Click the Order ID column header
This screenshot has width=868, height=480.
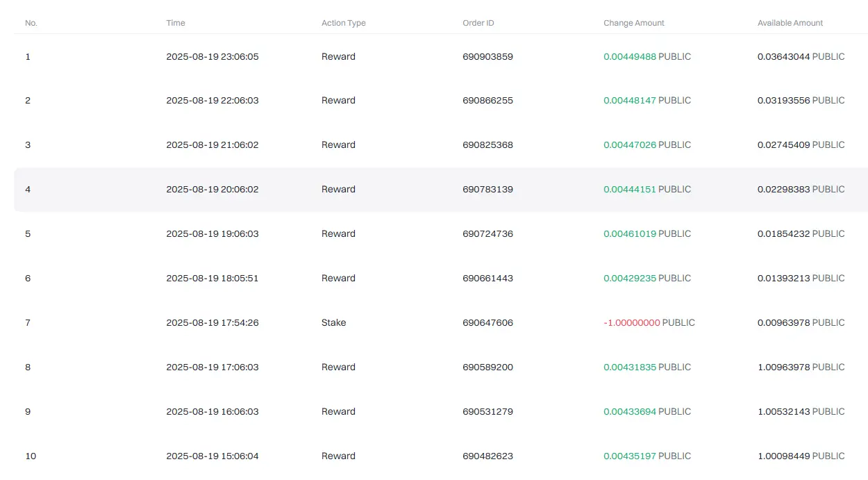coord(478,23)
